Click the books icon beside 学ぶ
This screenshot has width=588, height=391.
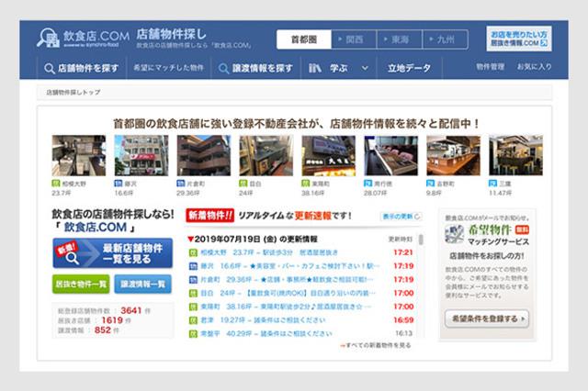tap(315, 68)
